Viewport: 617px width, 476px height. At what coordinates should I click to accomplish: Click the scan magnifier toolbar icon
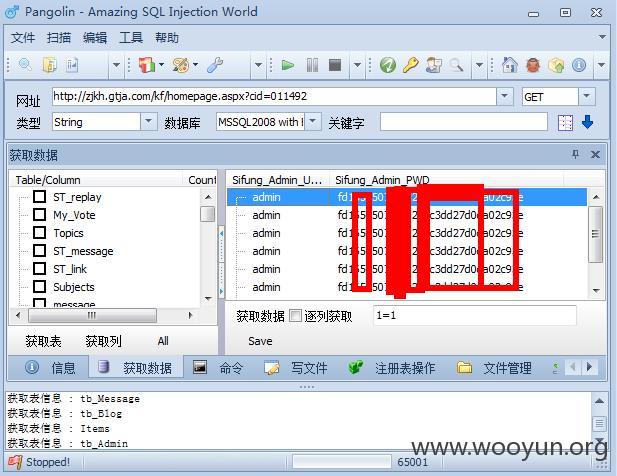(x=26, y=65)
